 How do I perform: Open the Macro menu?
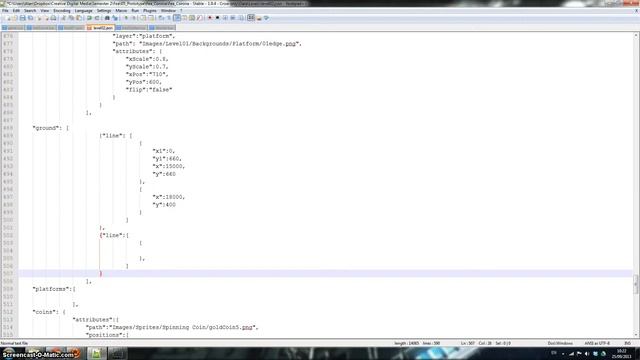(x=121, y=11)
